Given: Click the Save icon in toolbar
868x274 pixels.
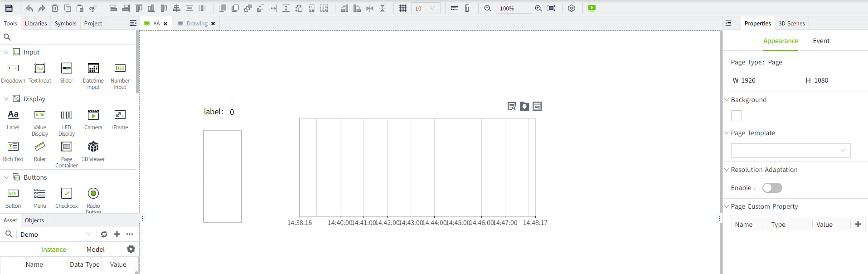Looking at the screenshot, I should (x=9, y=8).
